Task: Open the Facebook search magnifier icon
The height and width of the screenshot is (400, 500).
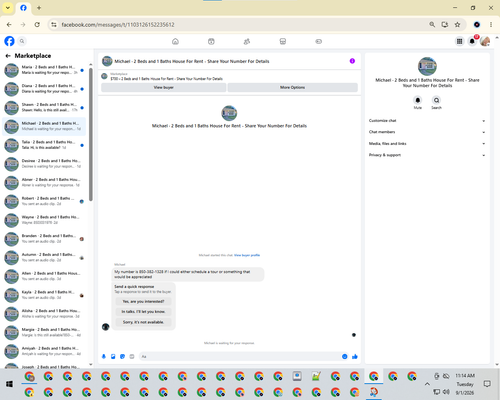Action: point(22,41)
